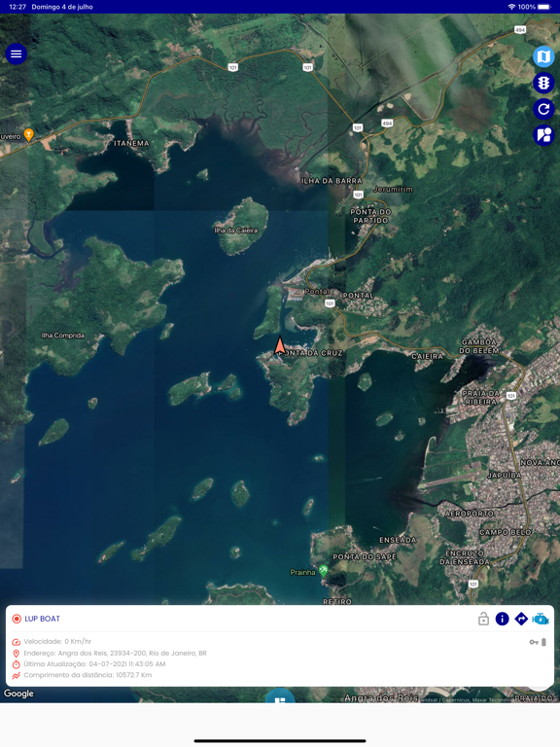Image resolution: width=560 pixels, height=747 pixels.
Task: Refresh the map with the reload icon
Action: pos(543,109)
